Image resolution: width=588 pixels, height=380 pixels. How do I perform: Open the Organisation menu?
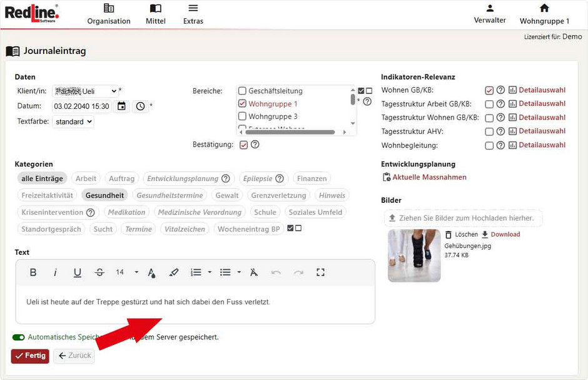point(109,14)
